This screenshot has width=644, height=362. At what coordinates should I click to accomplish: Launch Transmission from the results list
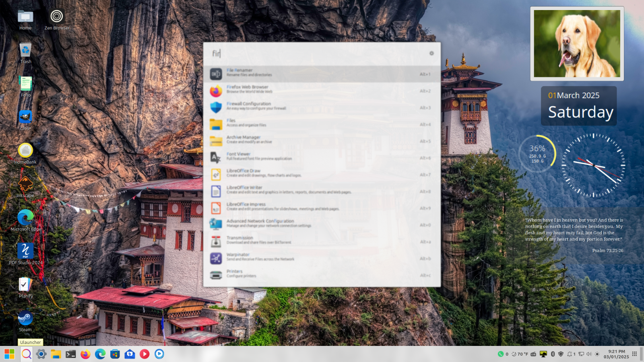coord(322,242)
